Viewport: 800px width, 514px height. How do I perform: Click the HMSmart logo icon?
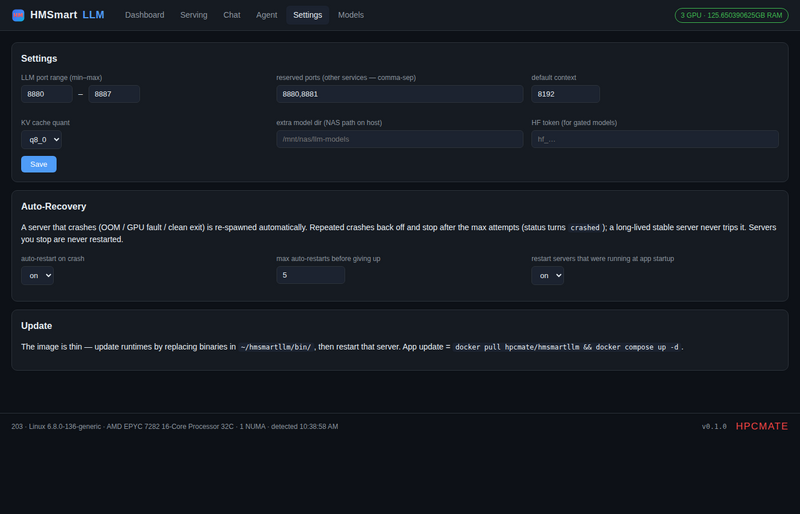click(18, 15)
